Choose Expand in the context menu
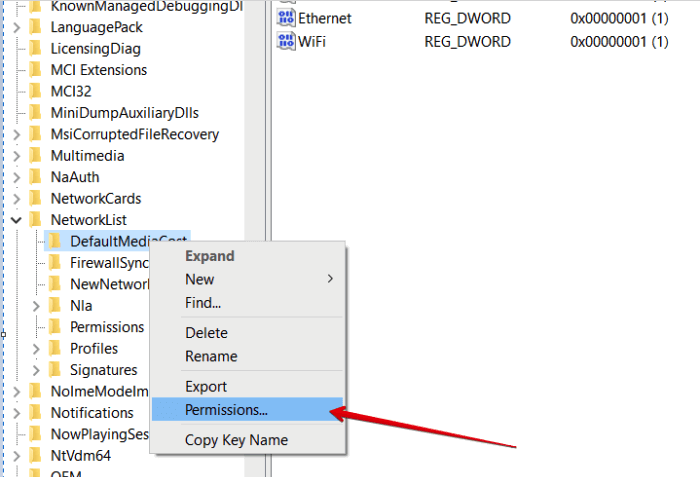 tap(248, 256)
